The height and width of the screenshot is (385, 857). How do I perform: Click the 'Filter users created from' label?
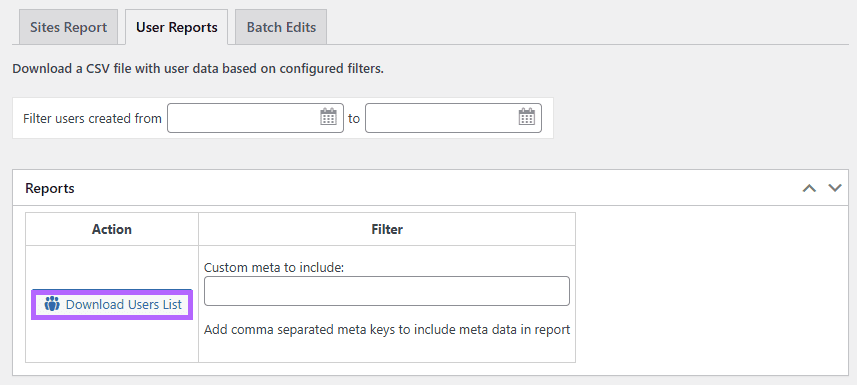click(92, 118)
